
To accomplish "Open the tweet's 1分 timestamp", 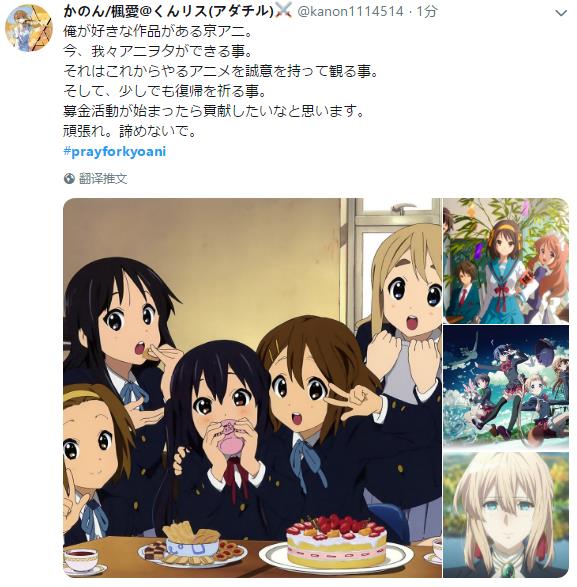I will pyautogui.click(x=427, y=12).
